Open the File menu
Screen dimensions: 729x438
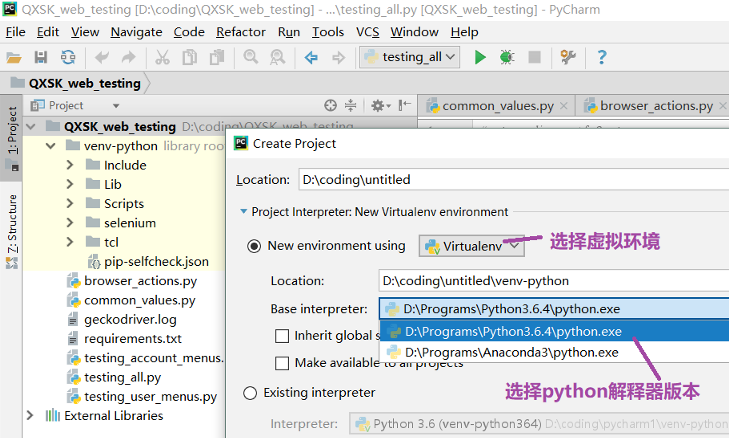pyautogui.click(x=15, y=32)
